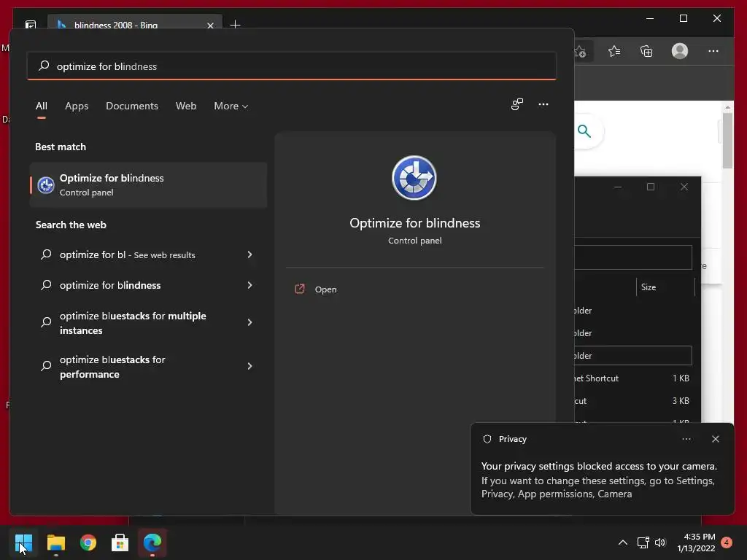
Task: Add this page to favorites in Edge
Action: tap(581, 51)
